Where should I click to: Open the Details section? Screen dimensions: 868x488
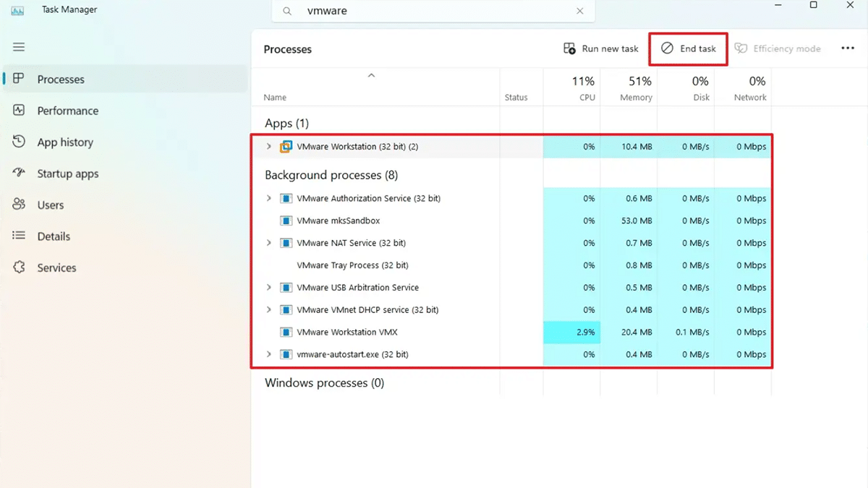pyautogui.click(x=54, y=236)
